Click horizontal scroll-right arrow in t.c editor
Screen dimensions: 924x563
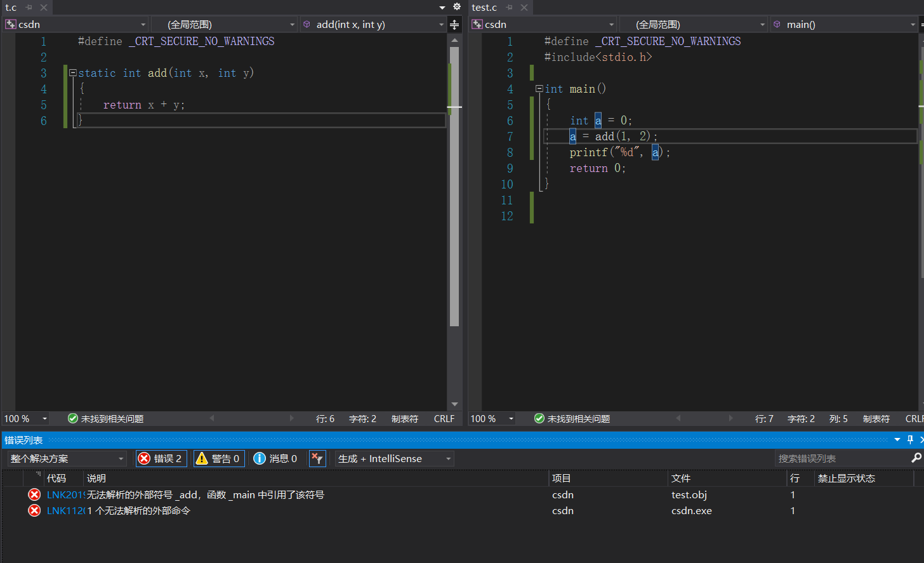coord(292,418)
